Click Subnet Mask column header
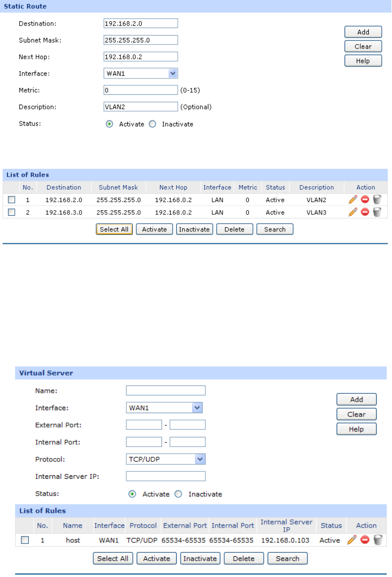 click(x=118, y=187)
